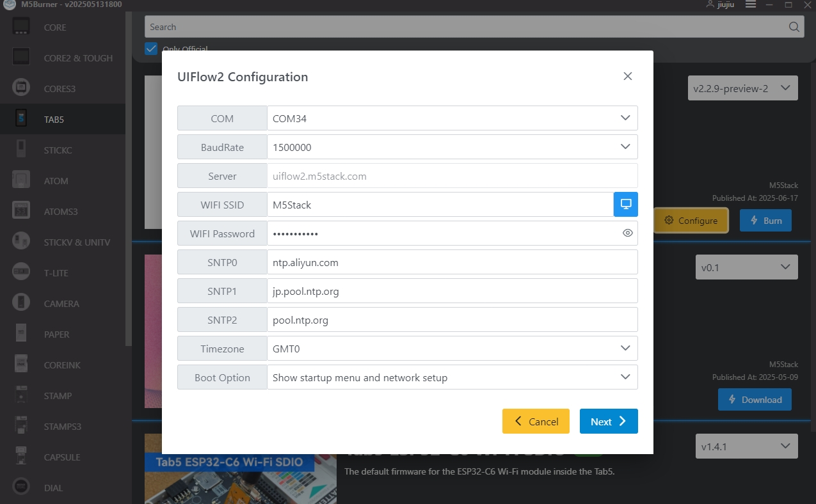The image size is (816, 504).
Task: Open the CORE2 & TOUGH label tab
Action: pos(78,58)
